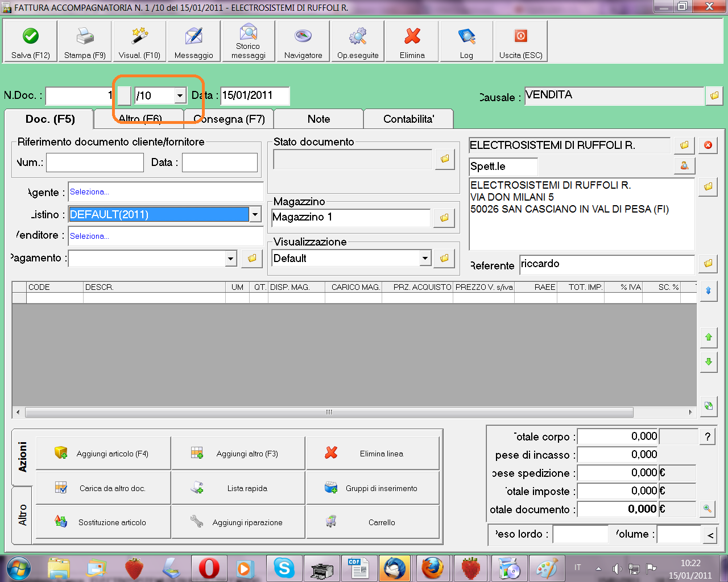Expand the Listino DEFAULT(2011) dropdown
The height and width of the screenshot is (582, 728).
coord(255,214)
